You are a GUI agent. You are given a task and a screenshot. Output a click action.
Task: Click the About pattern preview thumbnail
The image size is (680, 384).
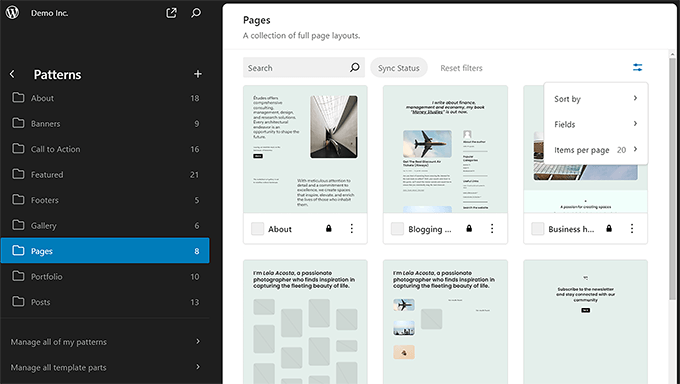tap(305, 149)
